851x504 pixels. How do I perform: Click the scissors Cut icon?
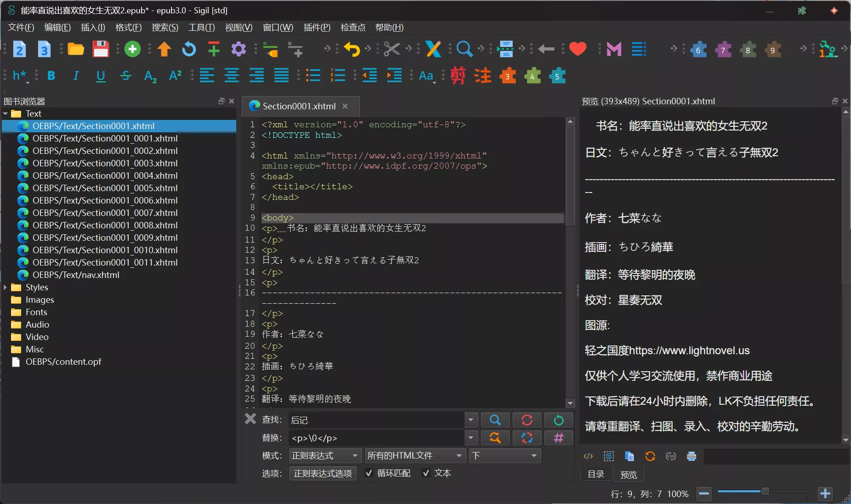pos(391,49)
